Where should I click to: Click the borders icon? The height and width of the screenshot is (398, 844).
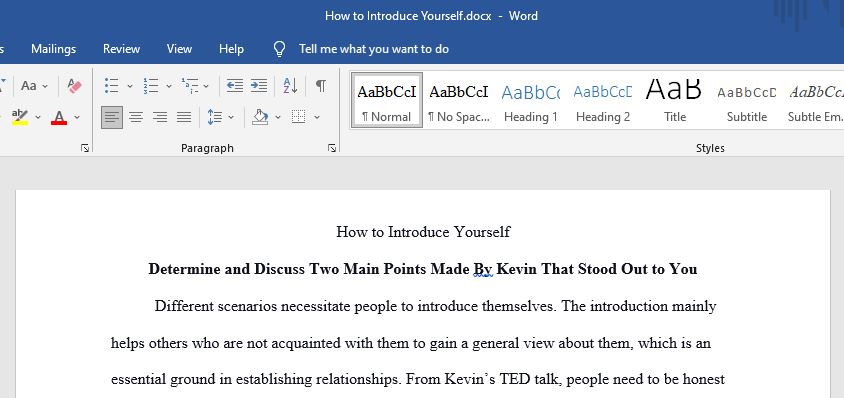299,117
